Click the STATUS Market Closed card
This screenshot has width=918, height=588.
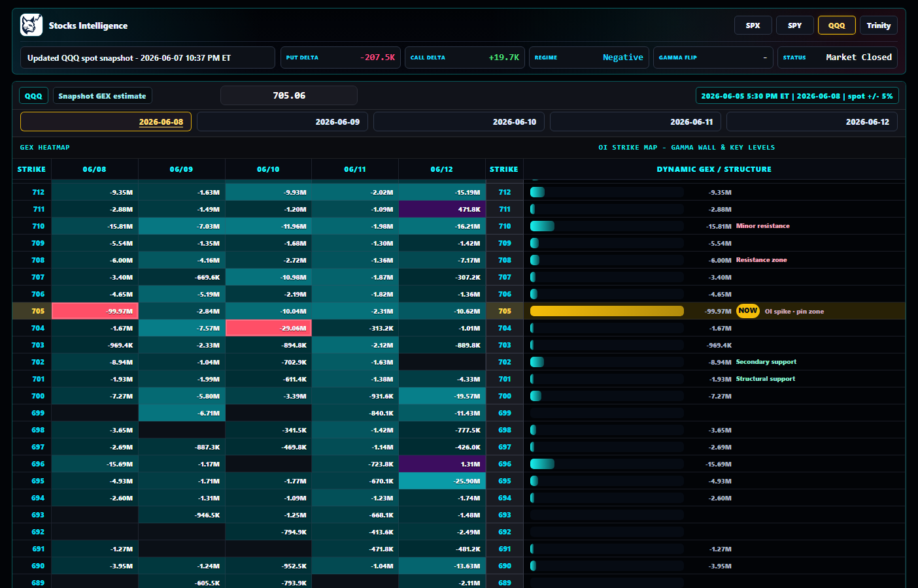pyautogui.click(x=838, y=57)
